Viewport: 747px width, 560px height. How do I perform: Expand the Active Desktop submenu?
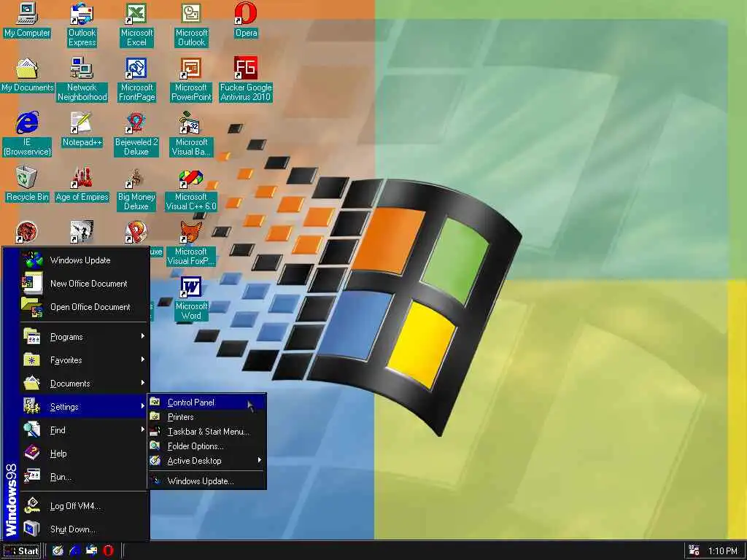click(206, 461)
